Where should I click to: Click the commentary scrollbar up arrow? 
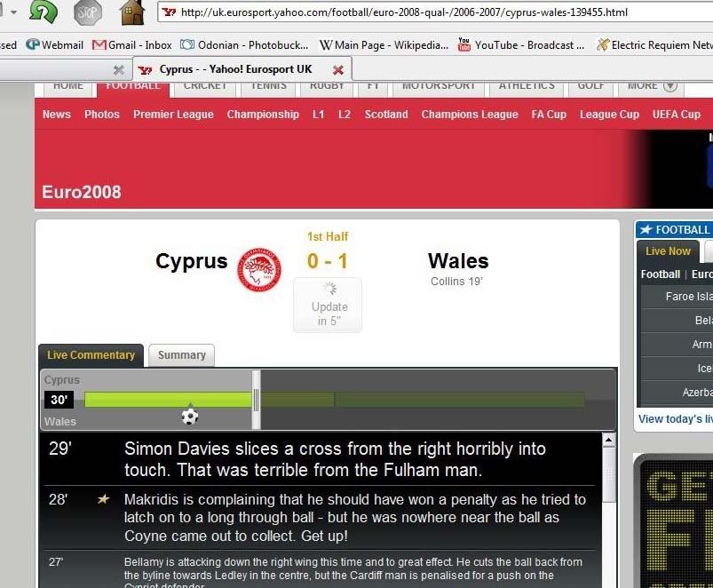pyautogui.click(x=608, y=440)
